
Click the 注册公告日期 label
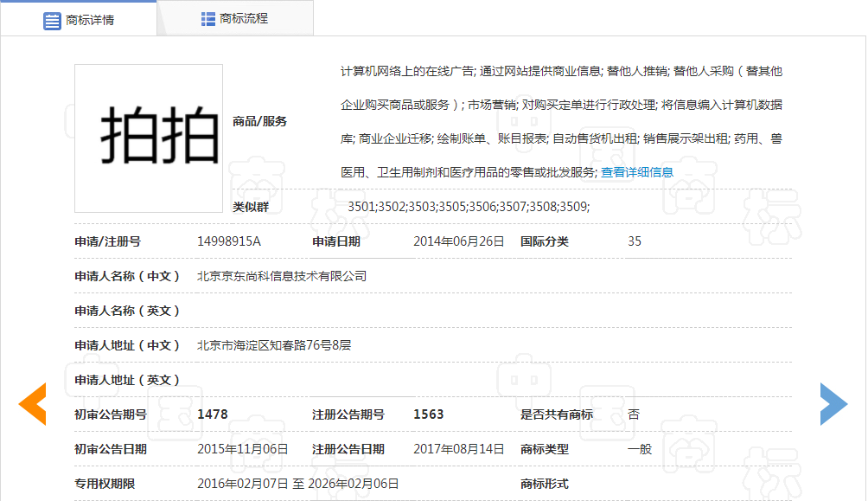348,449
